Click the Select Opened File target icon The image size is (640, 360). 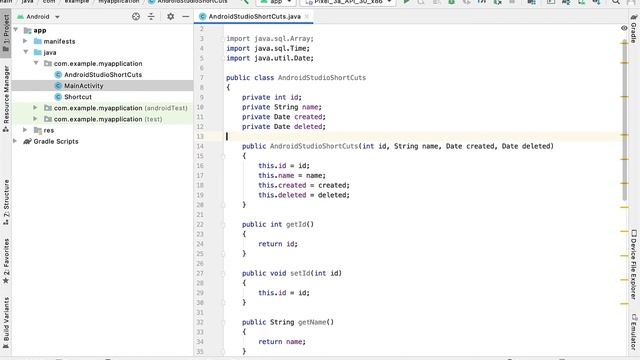[136, 16]
